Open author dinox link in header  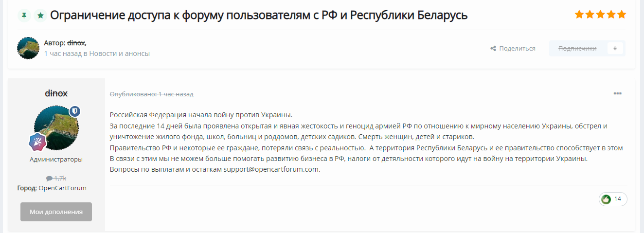(76, 43)
